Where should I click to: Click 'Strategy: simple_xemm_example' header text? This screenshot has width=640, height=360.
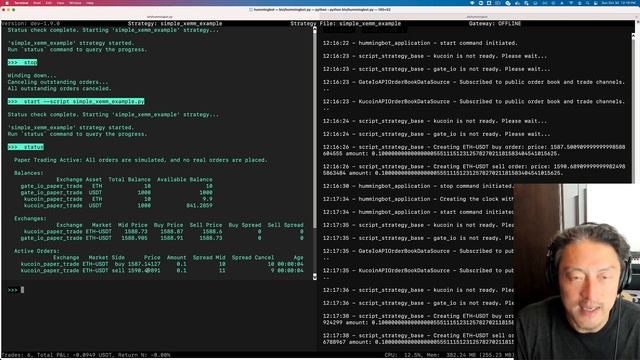coord(175,24)
